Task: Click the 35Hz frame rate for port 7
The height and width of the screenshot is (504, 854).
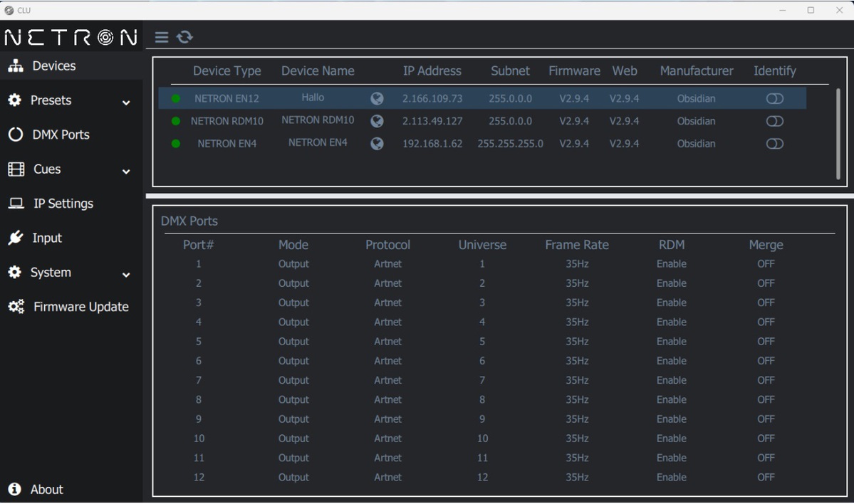Action: click(577, 380)
